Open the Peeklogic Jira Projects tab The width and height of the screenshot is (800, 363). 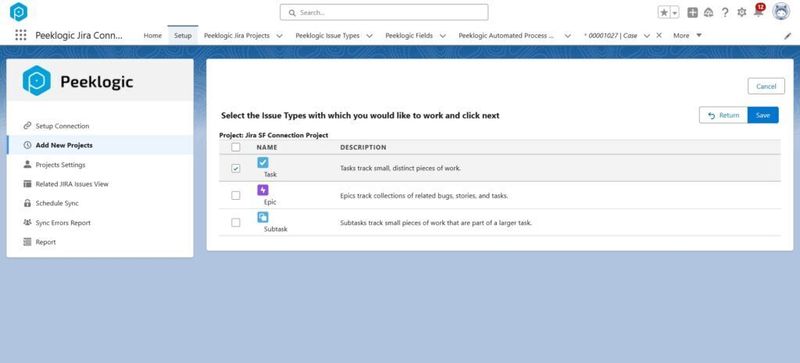pos(237,36)
